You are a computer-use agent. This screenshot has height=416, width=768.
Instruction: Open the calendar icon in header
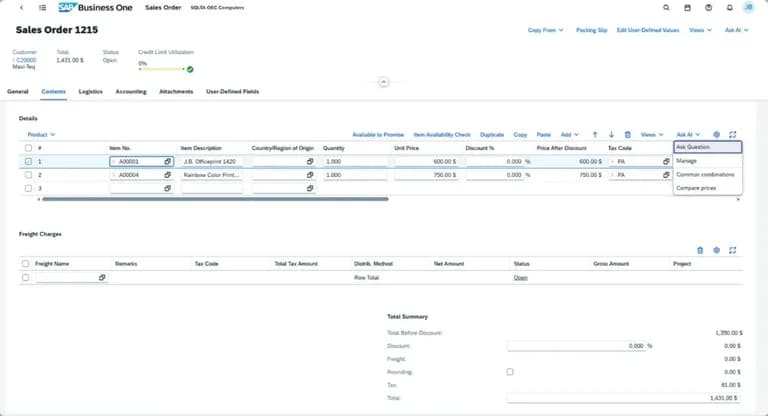click(x=687, y=8)
